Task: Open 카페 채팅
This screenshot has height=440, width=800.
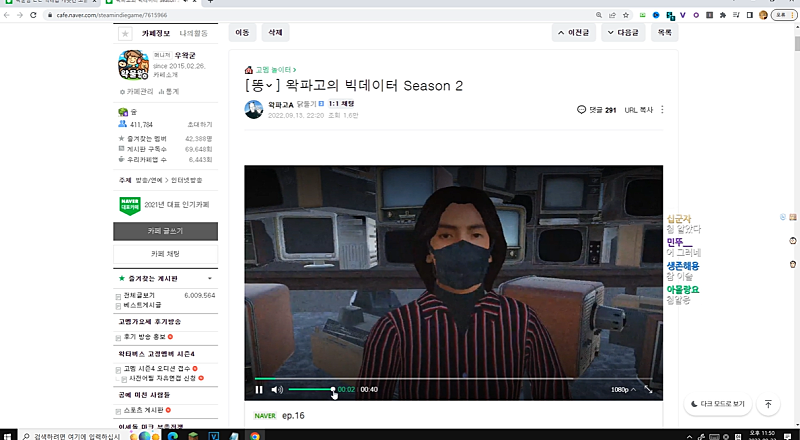Action: tap(165, 254)
